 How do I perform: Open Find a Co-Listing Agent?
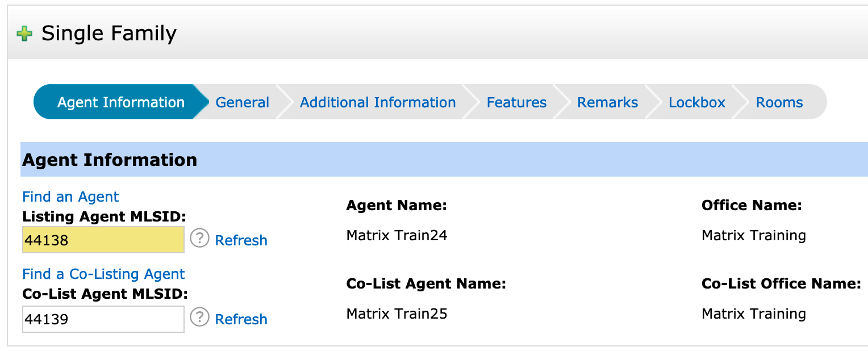(x=103, y=274)
